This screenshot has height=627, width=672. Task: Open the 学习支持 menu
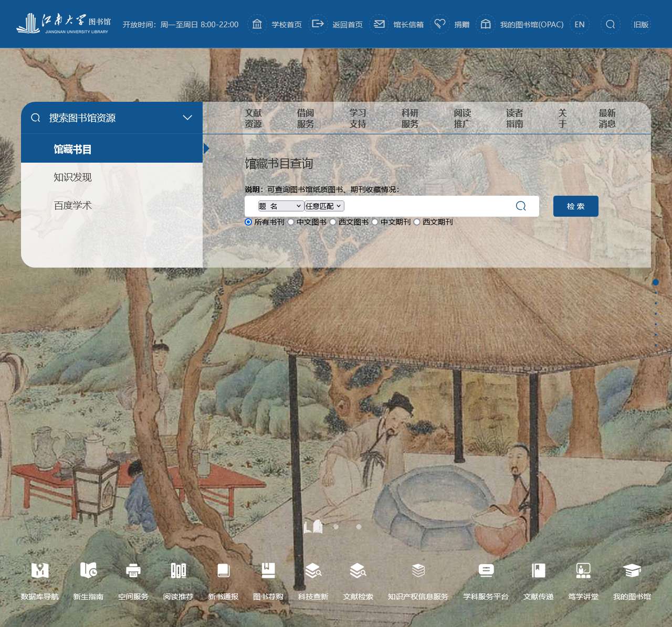point(358,118)
